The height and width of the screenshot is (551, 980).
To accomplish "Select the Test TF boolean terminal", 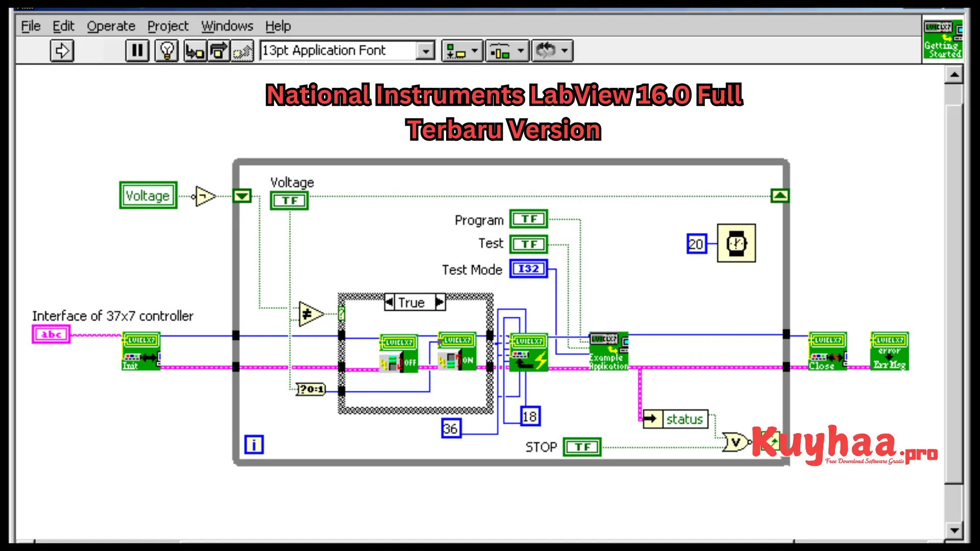I will click(529, 244).
